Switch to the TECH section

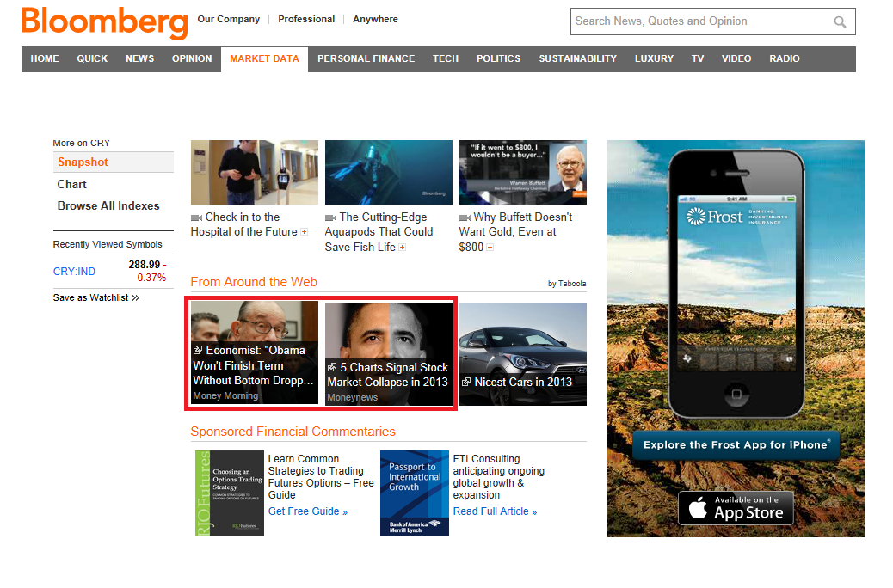pos(446,59)
